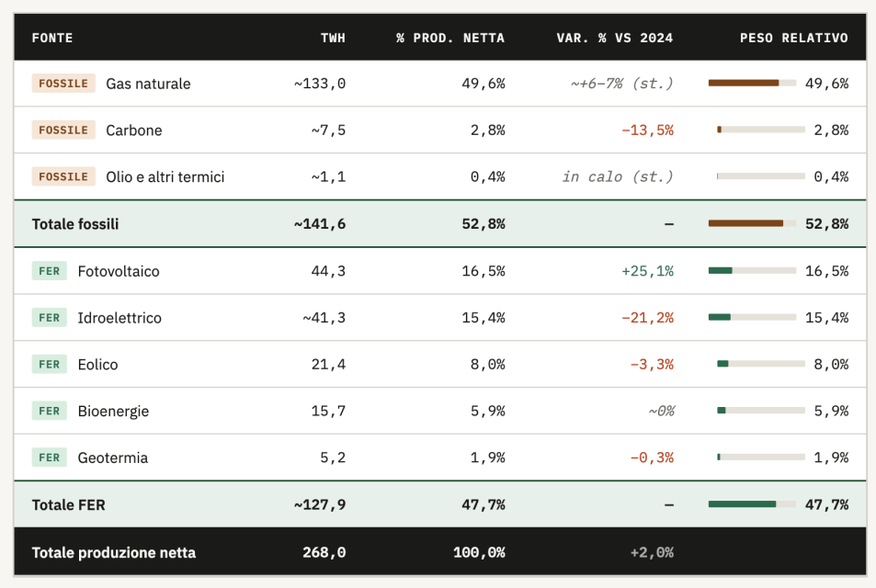This screenshot has width=876, height=588.
Task: Click the Totale fossili progress bar
Action: point(752,223)
